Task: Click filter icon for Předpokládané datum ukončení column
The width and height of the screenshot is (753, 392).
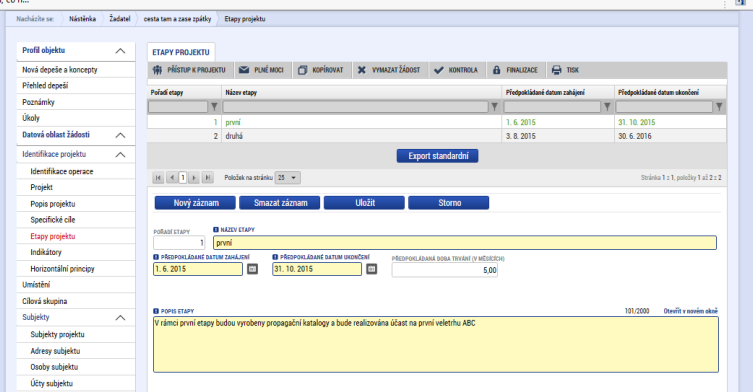Action: click(x=719, y=107)
